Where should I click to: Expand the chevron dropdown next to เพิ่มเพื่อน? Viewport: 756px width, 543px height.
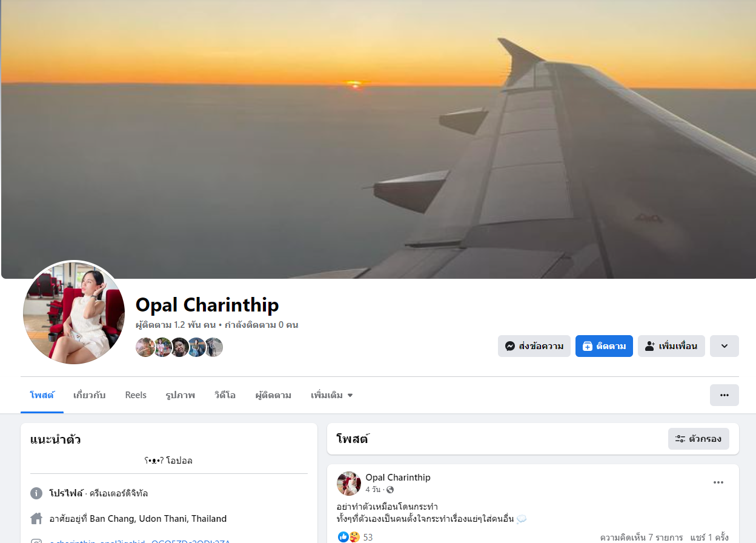(724, 346)
